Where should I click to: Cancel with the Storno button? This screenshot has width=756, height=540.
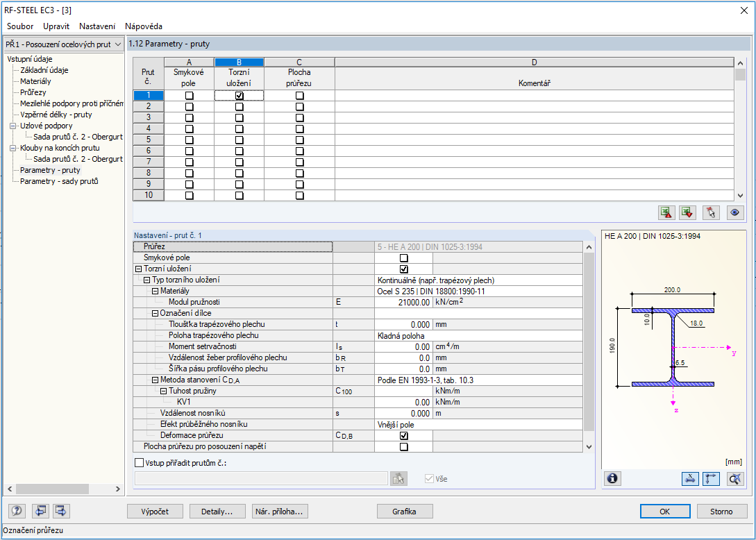721,512
